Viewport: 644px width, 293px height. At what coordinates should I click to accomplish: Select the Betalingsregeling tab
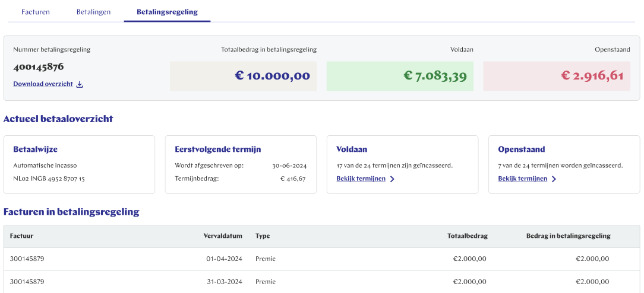pos(167,12)
